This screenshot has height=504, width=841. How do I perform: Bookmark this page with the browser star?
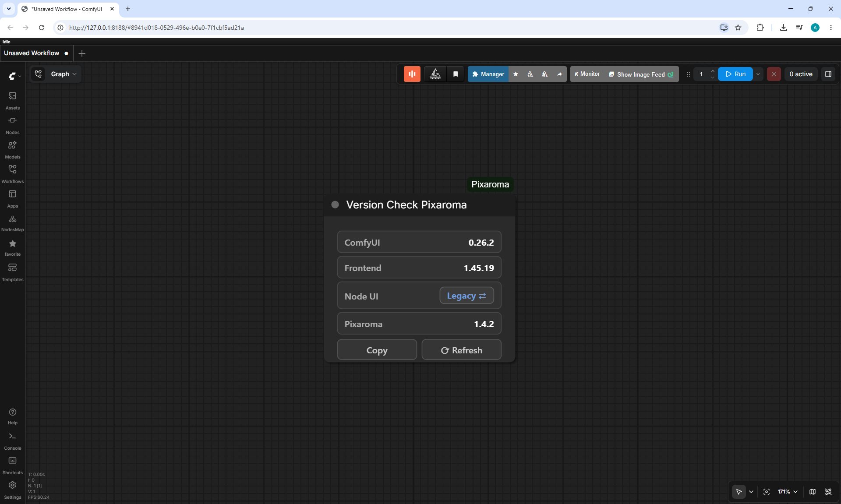738,28
